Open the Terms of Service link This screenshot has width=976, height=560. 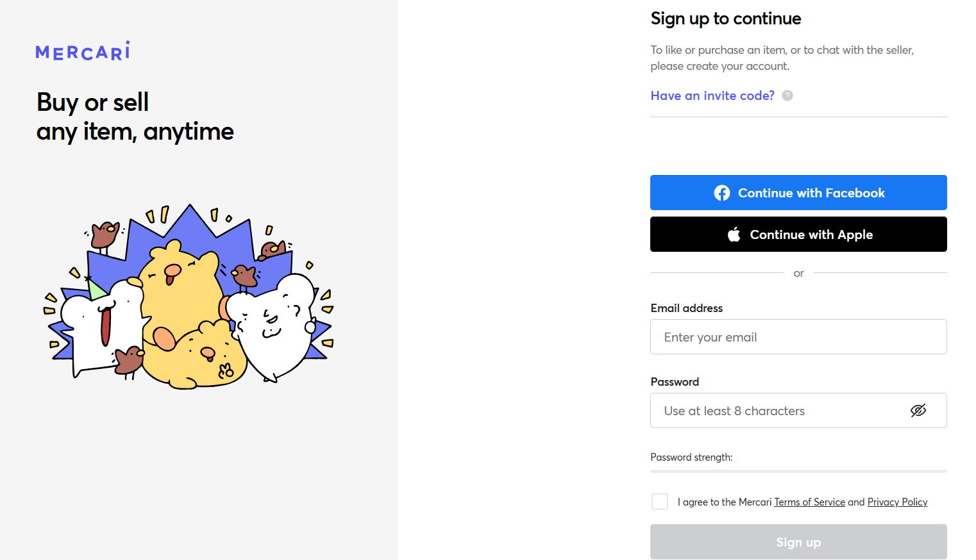(x=809, y=502)
